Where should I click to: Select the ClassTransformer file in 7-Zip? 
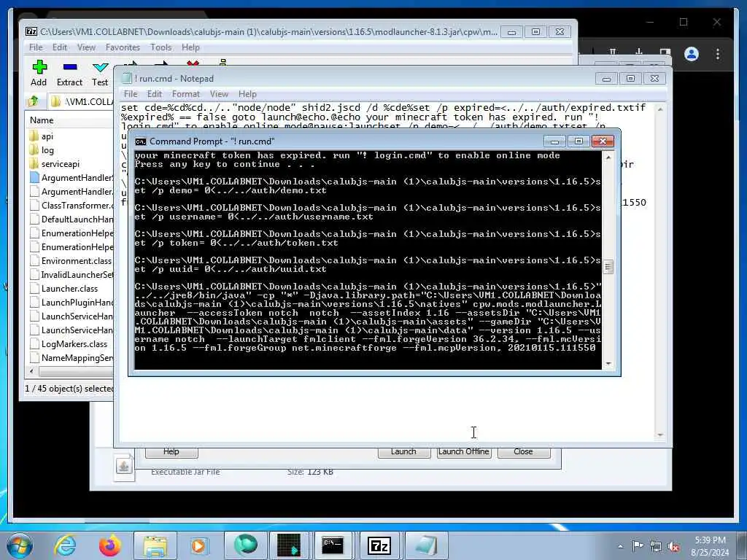[x=71, y=205]
